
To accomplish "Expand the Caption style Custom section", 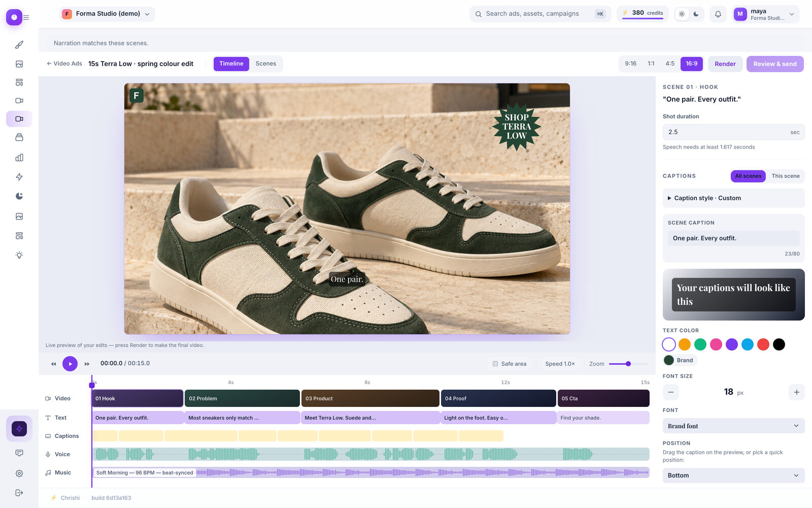I will pyautogui.click(x=734, y=198).
